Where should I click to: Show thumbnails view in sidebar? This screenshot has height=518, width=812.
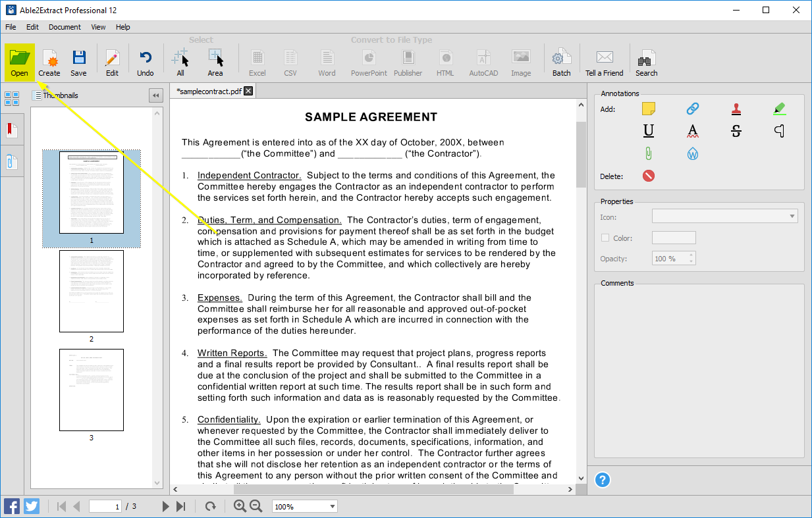[12, 99]
